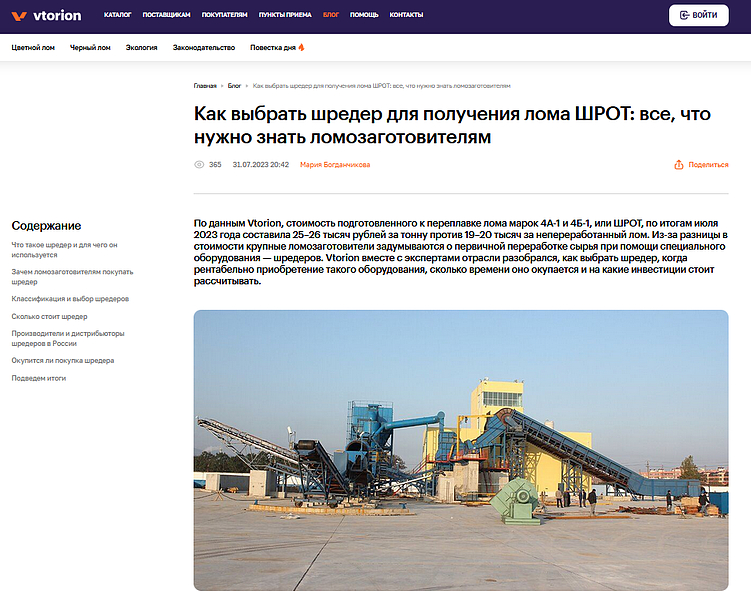Open author Мария Богданчикова profile link
Viewport: 751px width, 601px height.
coord(335,165)
